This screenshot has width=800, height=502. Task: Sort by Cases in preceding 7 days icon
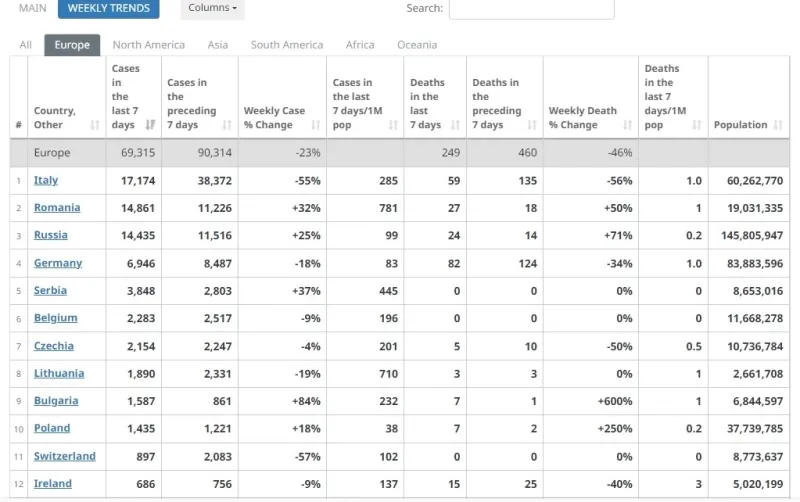pyautogui.click(x=227, y=125)
